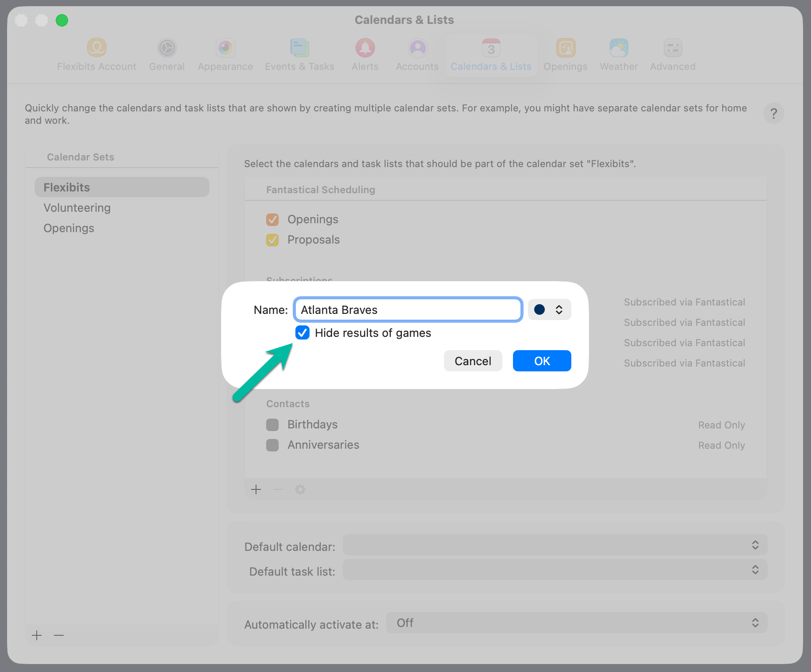Uncheck the Openings calendar checkbox
Image resolution: width=811 pixels, height=672 pixels.
click(x=272, y=220)
